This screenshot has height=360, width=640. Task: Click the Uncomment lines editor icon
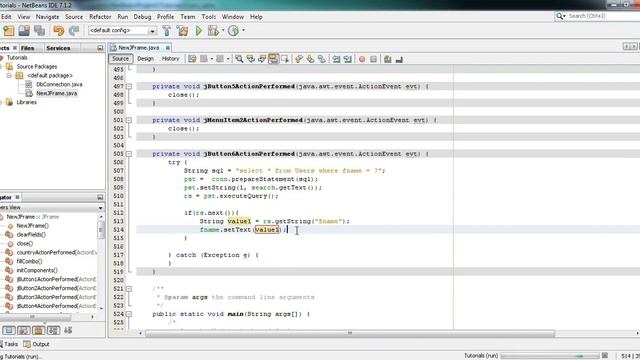[x=399, y=59]
